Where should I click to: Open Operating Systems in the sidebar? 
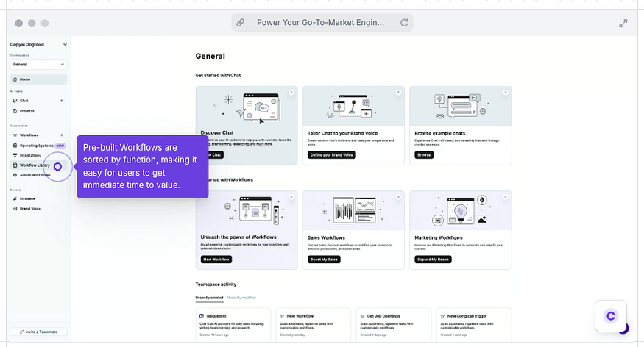(x=38, y=146)
